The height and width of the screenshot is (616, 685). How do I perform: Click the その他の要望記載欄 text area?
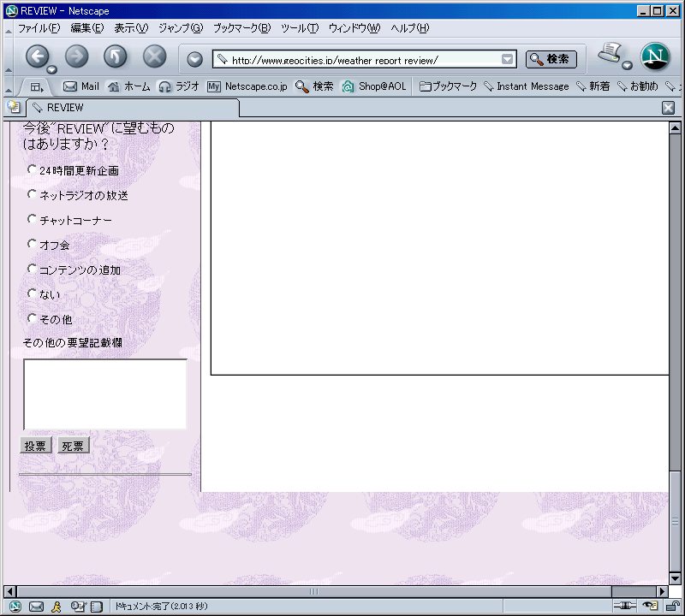pos(104,394)
